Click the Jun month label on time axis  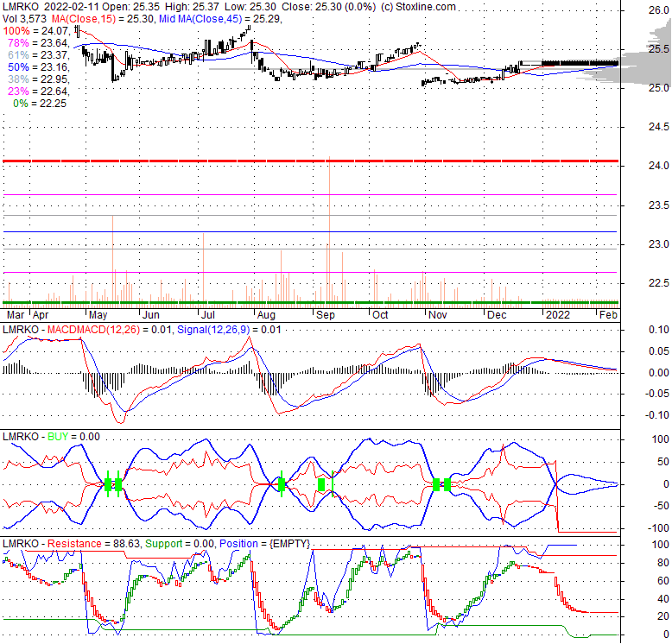(x=151, y=315)
